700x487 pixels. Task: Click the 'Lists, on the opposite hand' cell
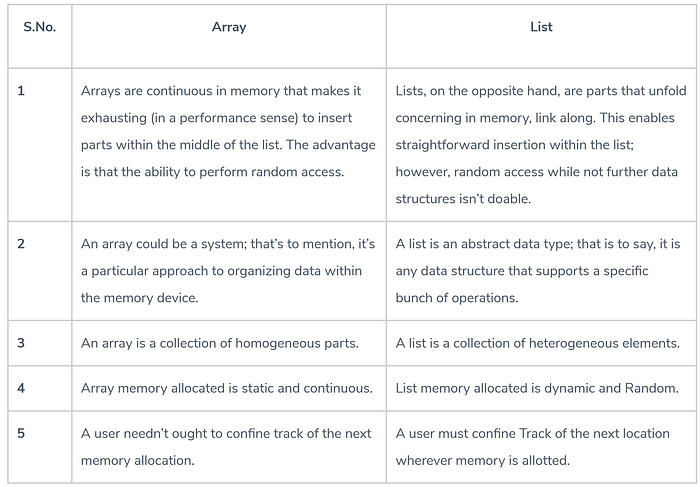[x=541, y=145]
